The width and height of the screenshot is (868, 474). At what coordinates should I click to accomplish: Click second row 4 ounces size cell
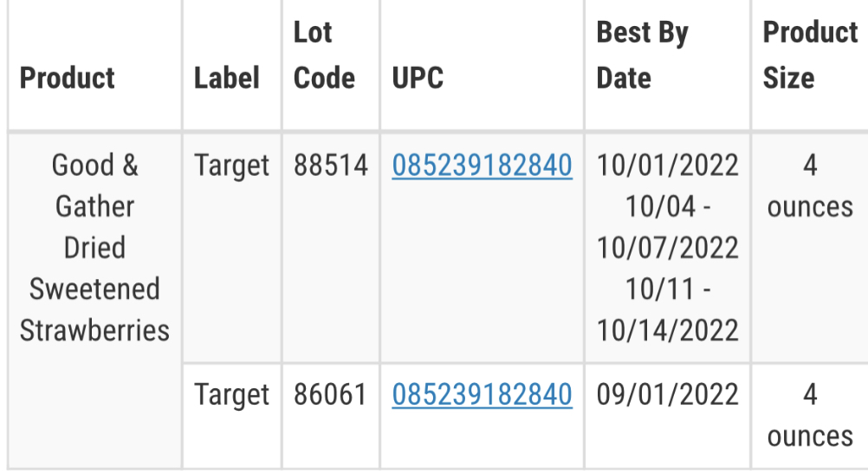coord(810,415)
